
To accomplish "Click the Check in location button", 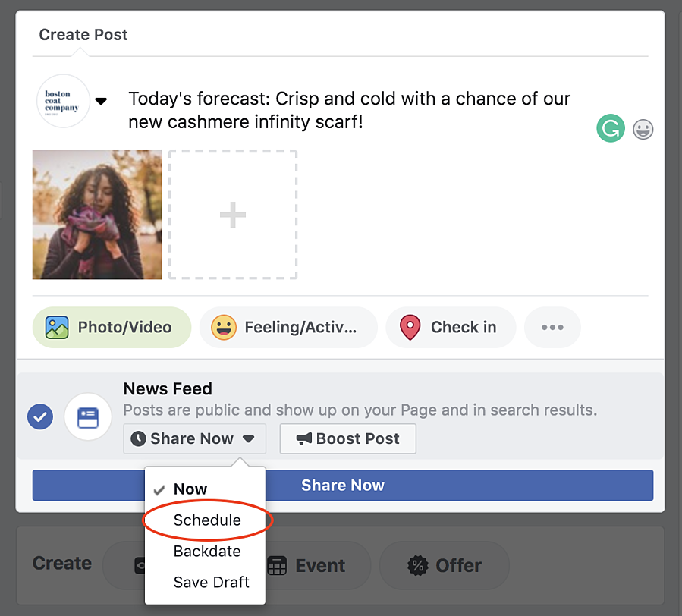I will coord(451,328).
